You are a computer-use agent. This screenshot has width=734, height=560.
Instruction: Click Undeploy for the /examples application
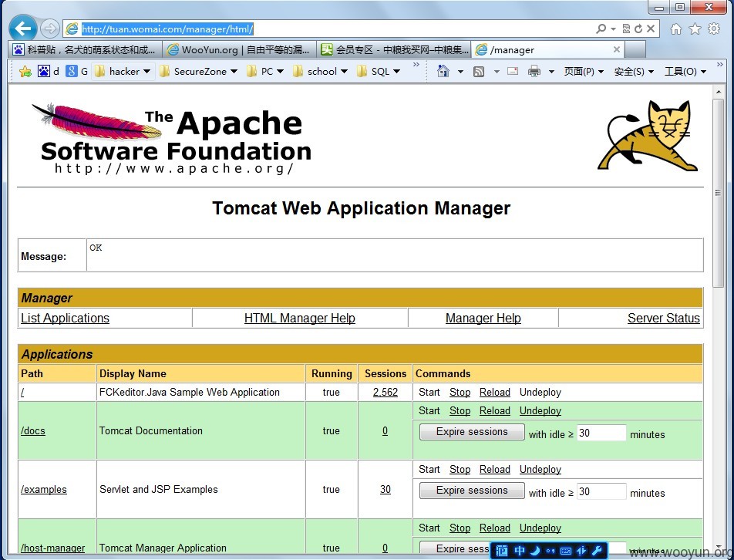540,469
